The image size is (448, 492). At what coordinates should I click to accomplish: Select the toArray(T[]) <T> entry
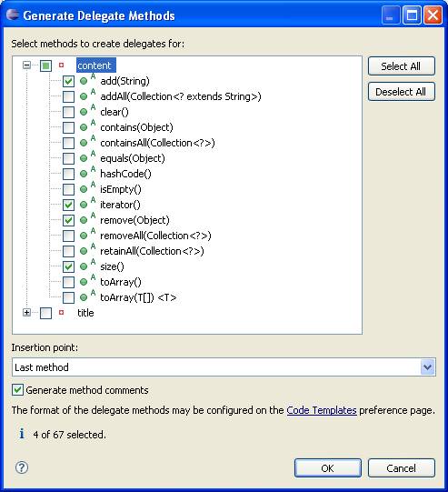[138, 297]
